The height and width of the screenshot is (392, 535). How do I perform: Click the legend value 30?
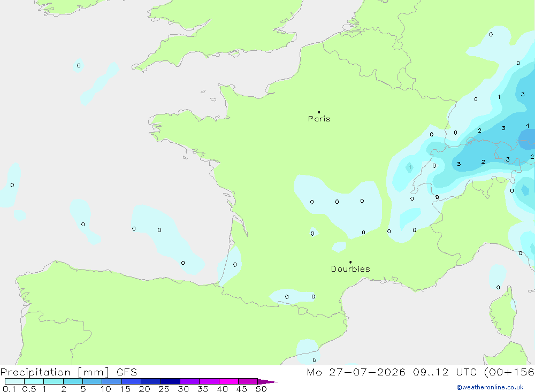tap(183, 389)
